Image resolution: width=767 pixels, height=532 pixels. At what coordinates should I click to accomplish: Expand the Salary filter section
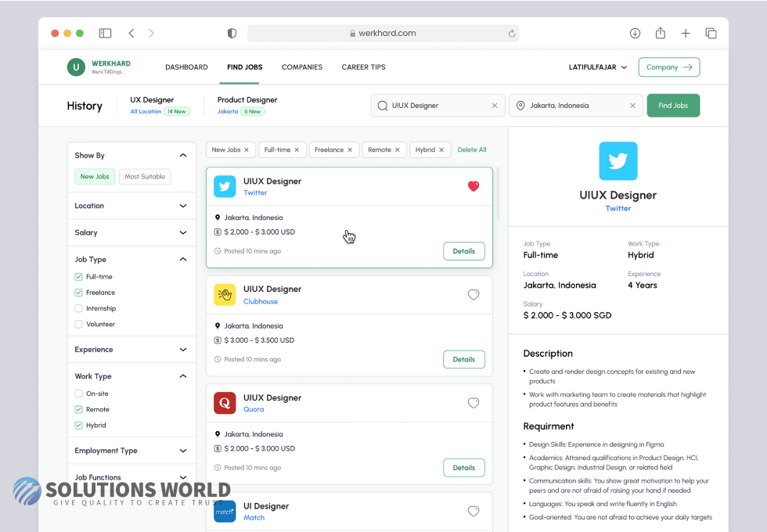tap(183, 233)
